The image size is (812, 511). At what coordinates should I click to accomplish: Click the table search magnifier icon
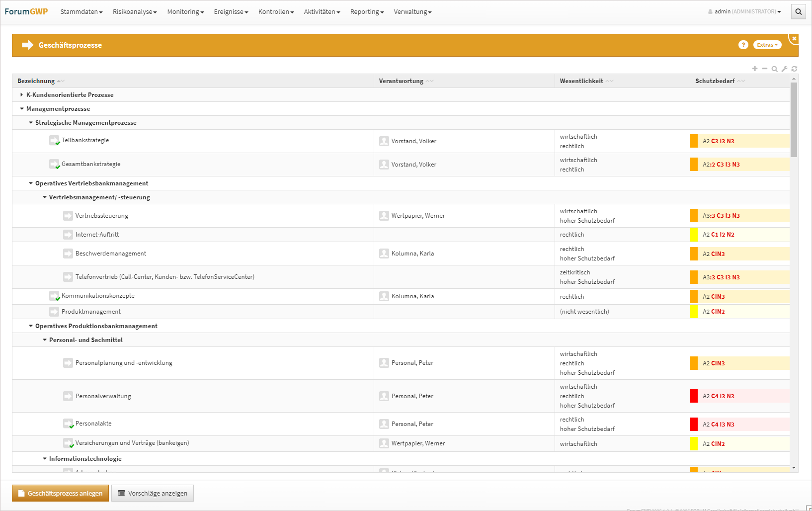click(x=774, y=69)
